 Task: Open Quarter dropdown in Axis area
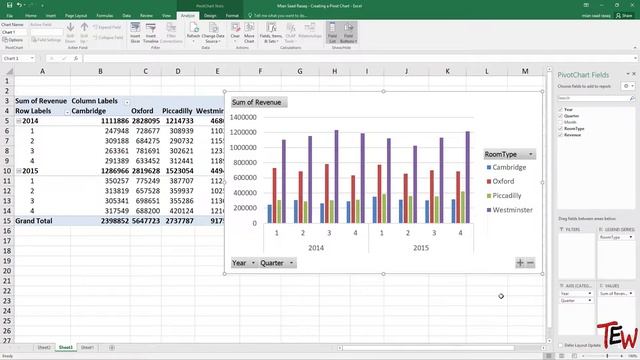tap(589, 300)
